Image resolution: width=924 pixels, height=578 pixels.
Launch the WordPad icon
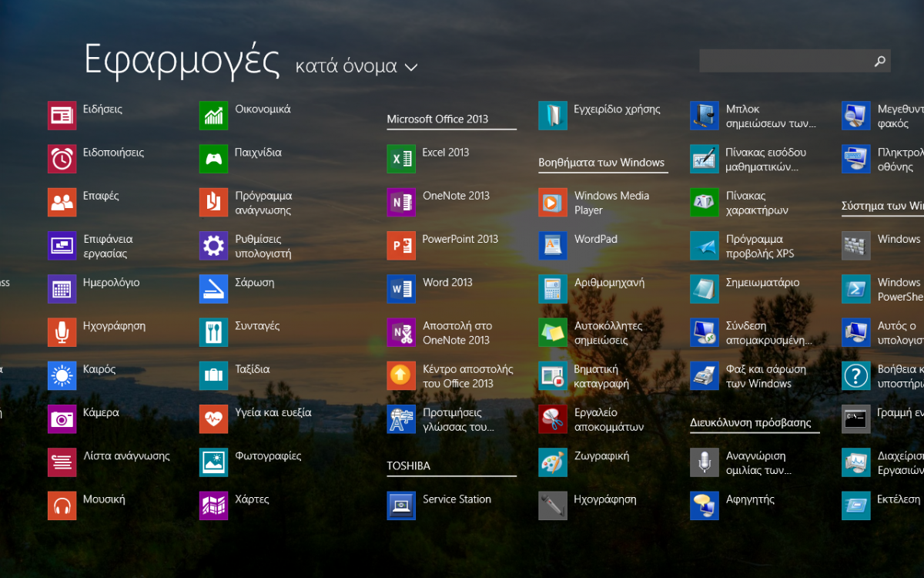click(x=553, y=246)
